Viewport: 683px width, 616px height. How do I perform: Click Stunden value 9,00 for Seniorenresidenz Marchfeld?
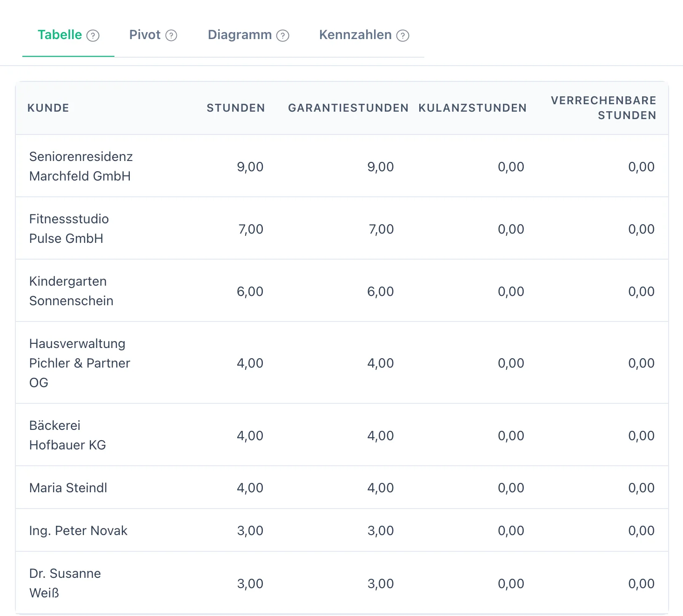tap(250, 167)
